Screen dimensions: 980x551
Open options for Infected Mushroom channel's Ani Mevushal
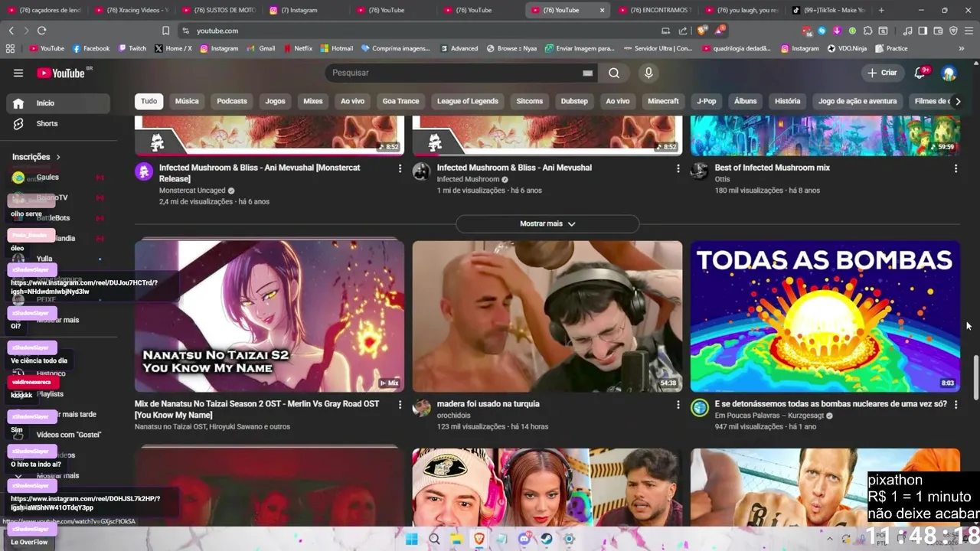tap(678, 168)
